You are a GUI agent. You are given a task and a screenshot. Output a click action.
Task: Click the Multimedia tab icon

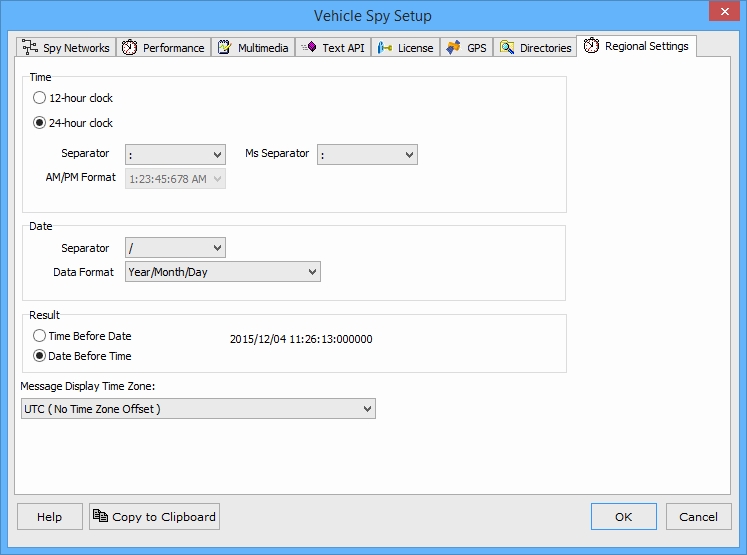224,48
